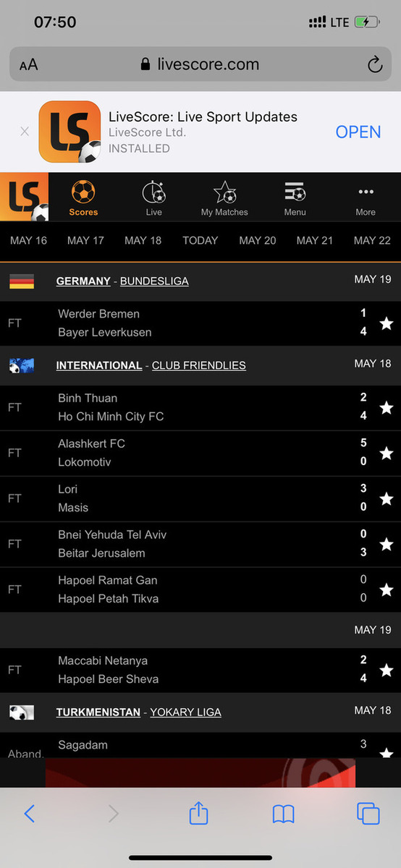
Task: Open the Safari tabs switcher icon
Action: (368, 814)
